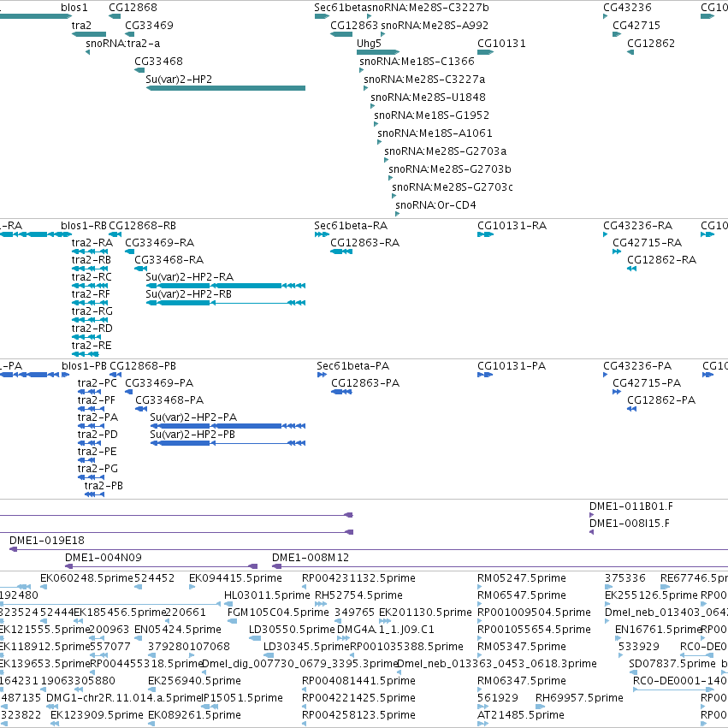The image size is (728, 728).
Task: Click snoRNA:Me28S-U1848 label
Action: (428, 98)
